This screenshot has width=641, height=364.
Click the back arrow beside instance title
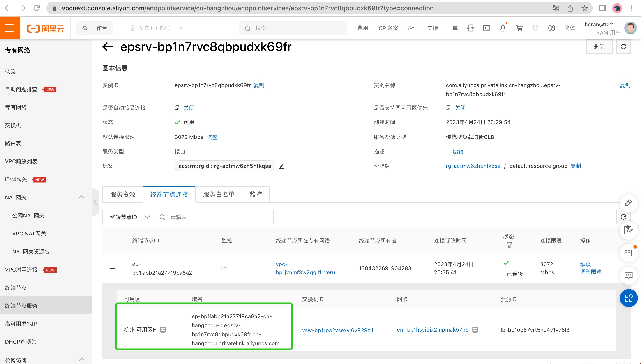(108, 46)
